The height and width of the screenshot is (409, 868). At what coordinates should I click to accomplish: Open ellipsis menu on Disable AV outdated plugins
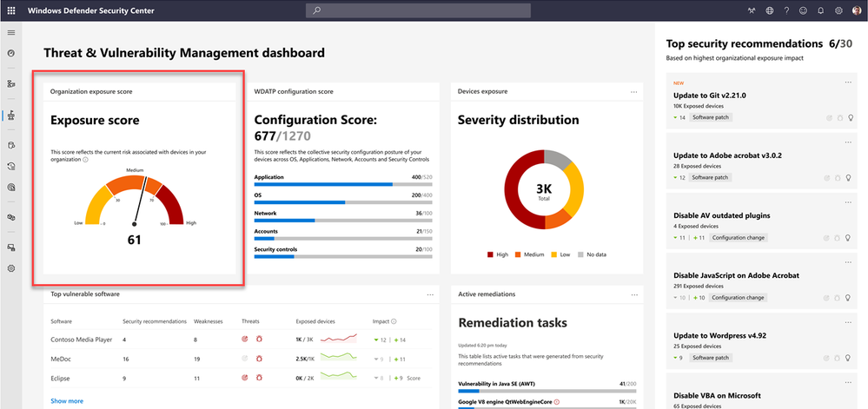coord(848,202)
